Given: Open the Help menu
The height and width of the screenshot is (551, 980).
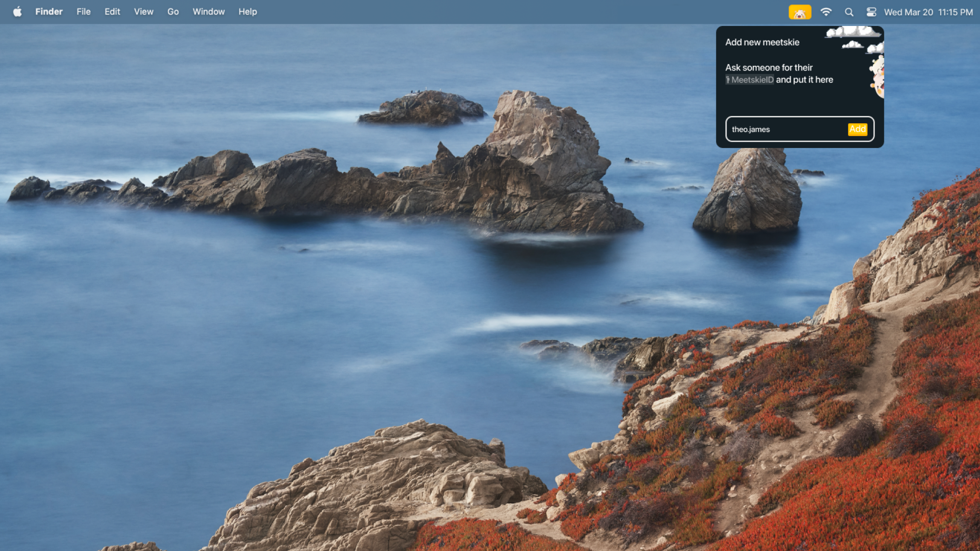Looking at the screenshot, I should [x=247, y=12].
